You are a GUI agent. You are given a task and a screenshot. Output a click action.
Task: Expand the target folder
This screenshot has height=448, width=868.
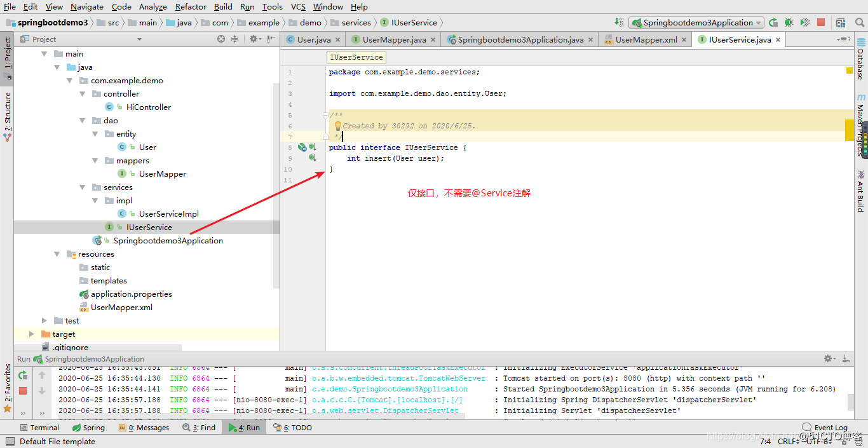click(32, 334)
